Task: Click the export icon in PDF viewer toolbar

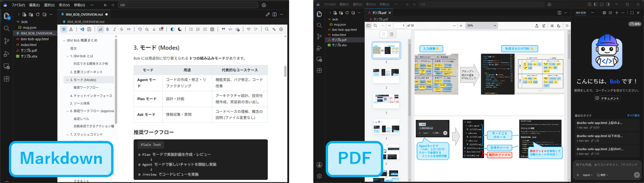Action: 537,26
